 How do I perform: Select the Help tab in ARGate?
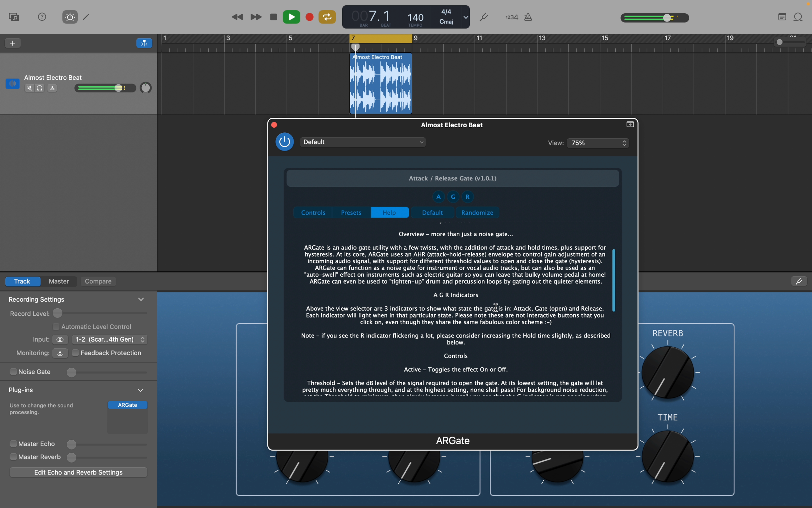click(390, 213)
